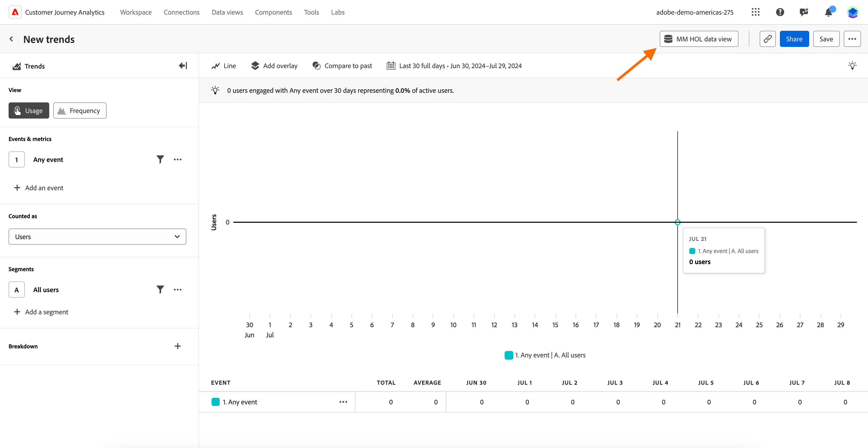
Task: Open the MM HOL data view selector
Action: [x=699, y=39]
